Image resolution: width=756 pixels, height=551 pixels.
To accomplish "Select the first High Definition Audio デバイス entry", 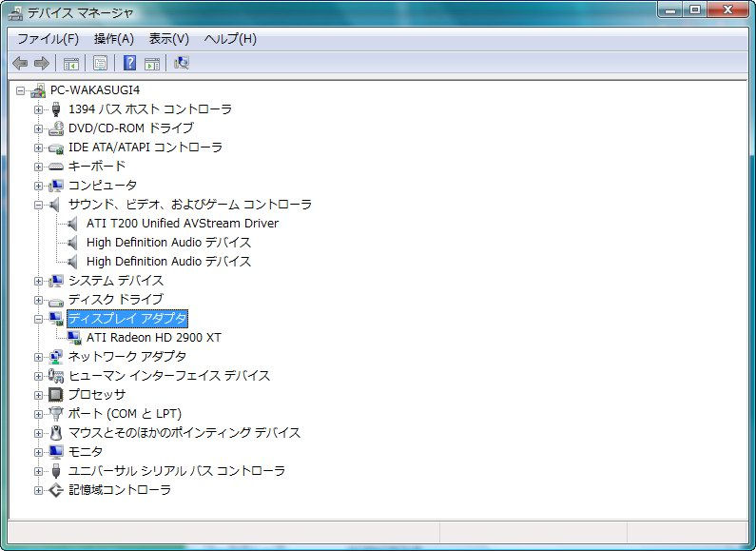I will pyautogui.click(x=168, y=243).
